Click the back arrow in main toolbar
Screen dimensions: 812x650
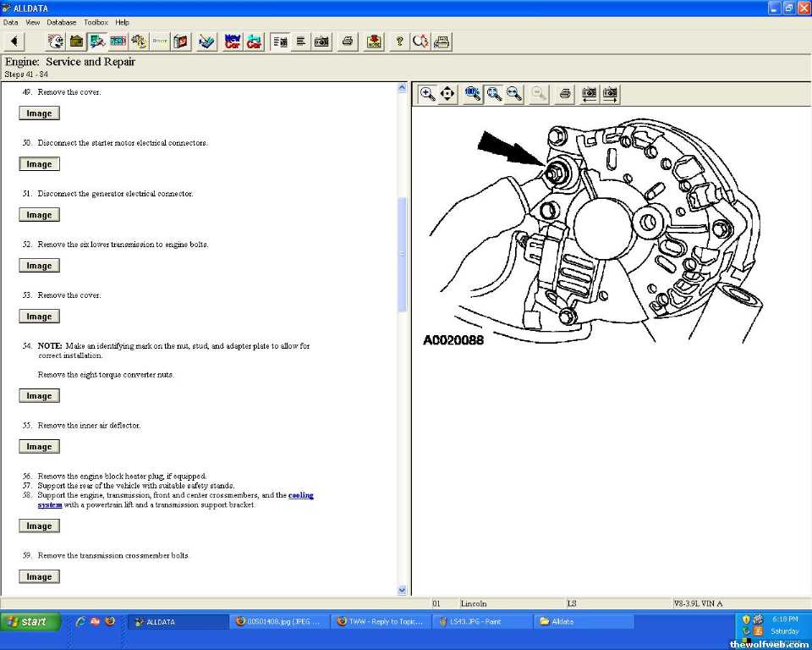(15, 41)
